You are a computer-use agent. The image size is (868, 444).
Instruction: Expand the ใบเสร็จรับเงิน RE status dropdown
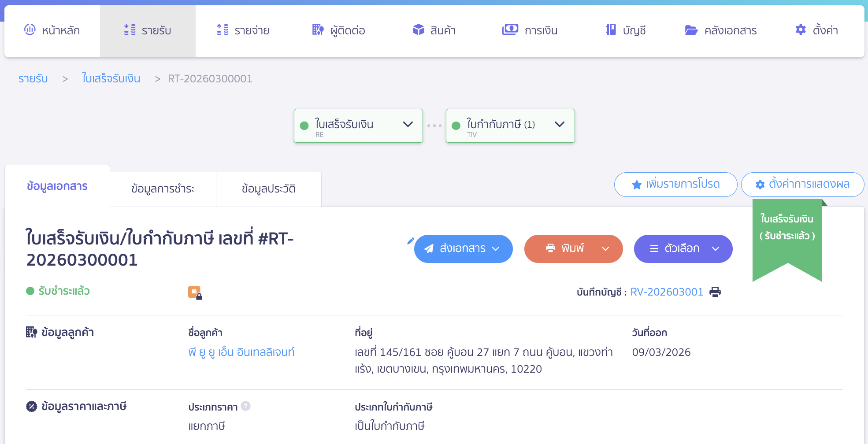[407, 125]
